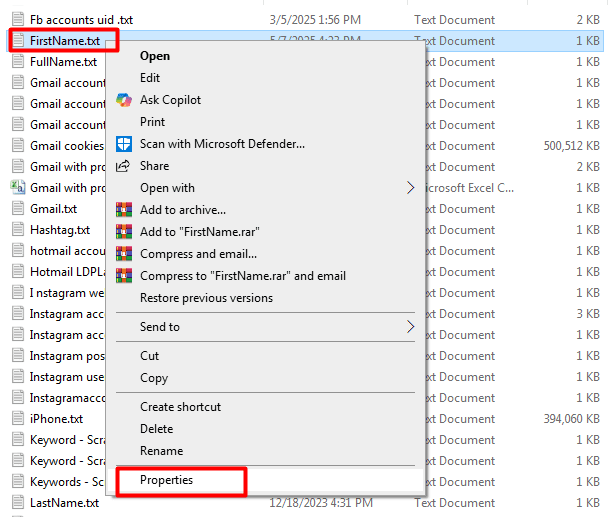
Task: Click the Copilot icon in the context menu
Action: pos(124,100)
